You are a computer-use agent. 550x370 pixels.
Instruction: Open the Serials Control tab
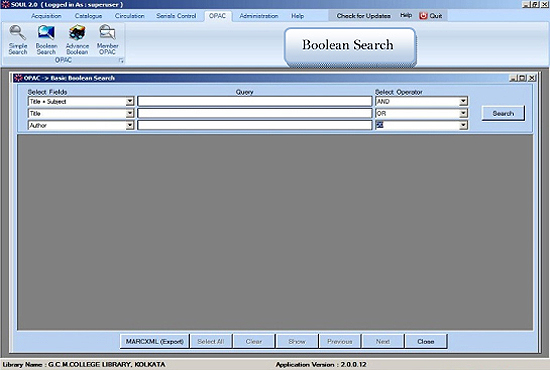176,16
